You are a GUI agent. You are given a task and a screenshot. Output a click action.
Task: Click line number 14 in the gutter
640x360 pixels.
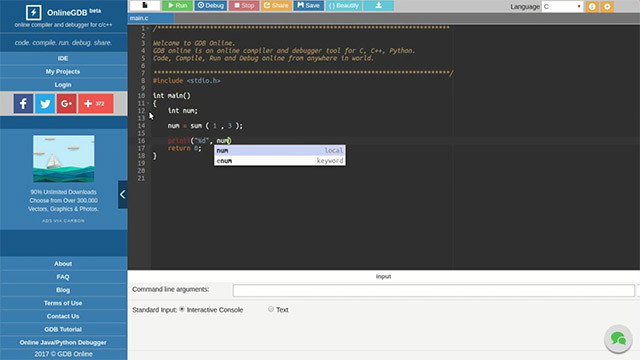pyautogui.click(x=141, y=126)
